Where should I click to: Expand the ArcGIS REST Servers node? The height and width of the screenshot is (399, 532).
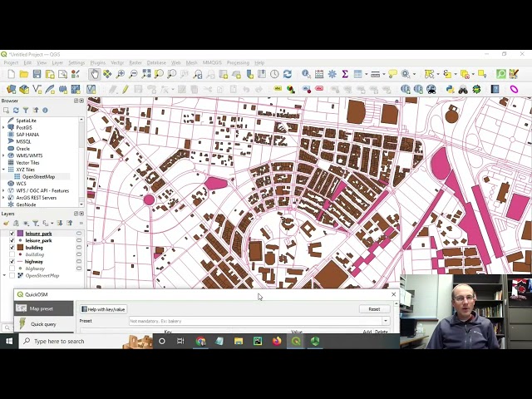pyautogui.click(x=3, y=198)
